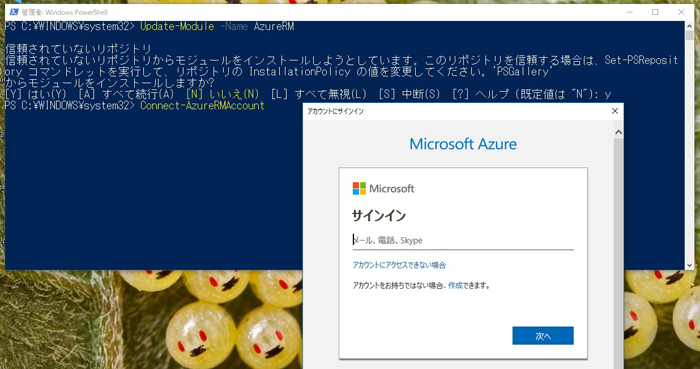Image resolution: width=700 pixels, height=369 pixels.
Task: Click the email, phone, Skype input field
Action: tap(463, 240)
